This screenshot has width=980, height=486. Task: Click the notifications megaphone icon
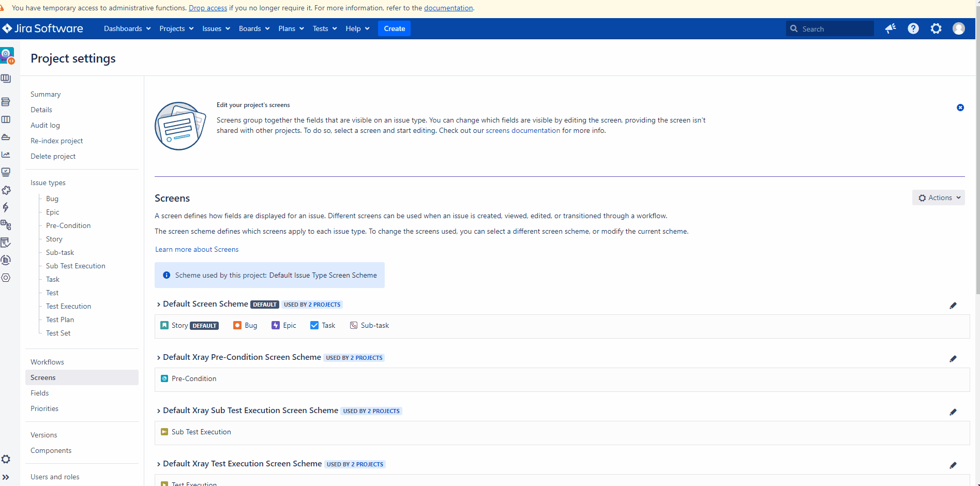(890, 29)
